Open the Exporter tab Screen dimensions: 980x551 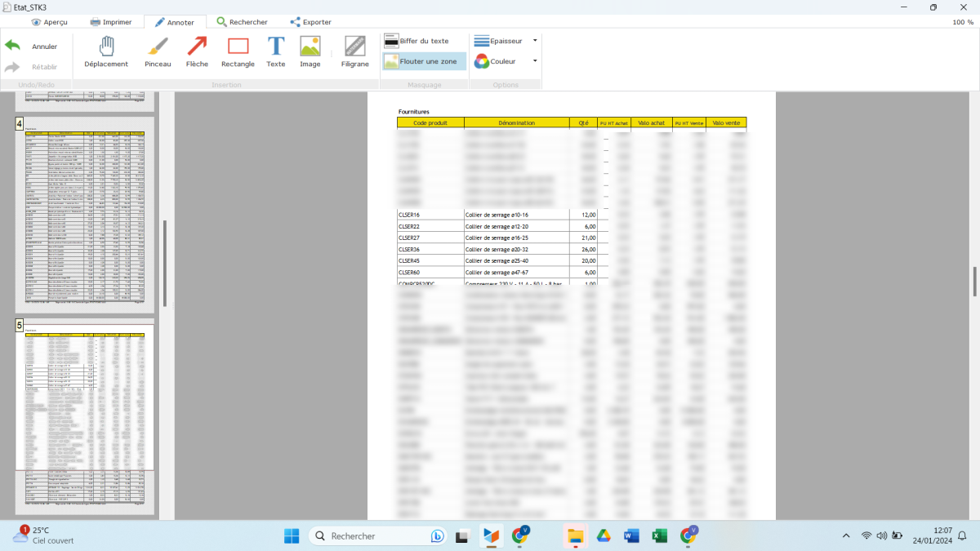point(310,22)
